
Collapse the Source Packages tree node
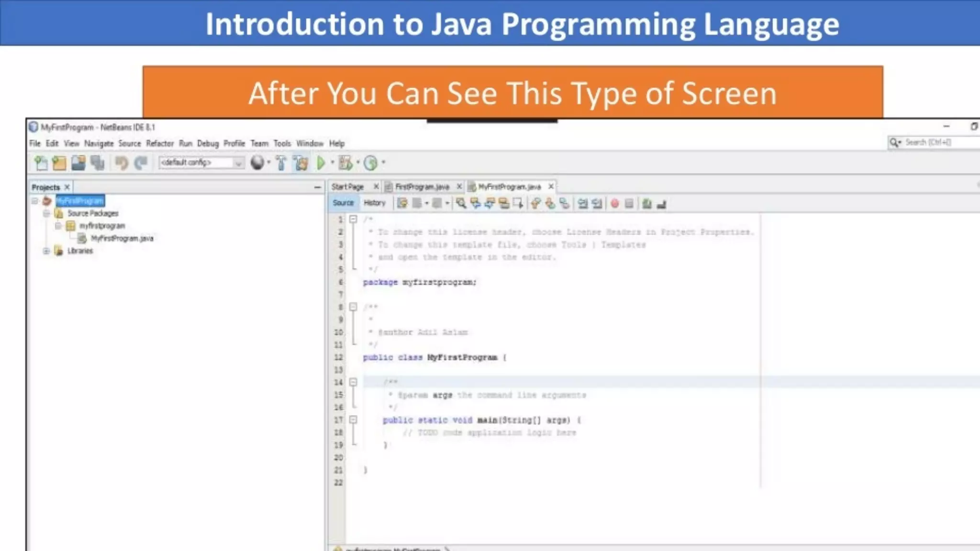(46, 213)
